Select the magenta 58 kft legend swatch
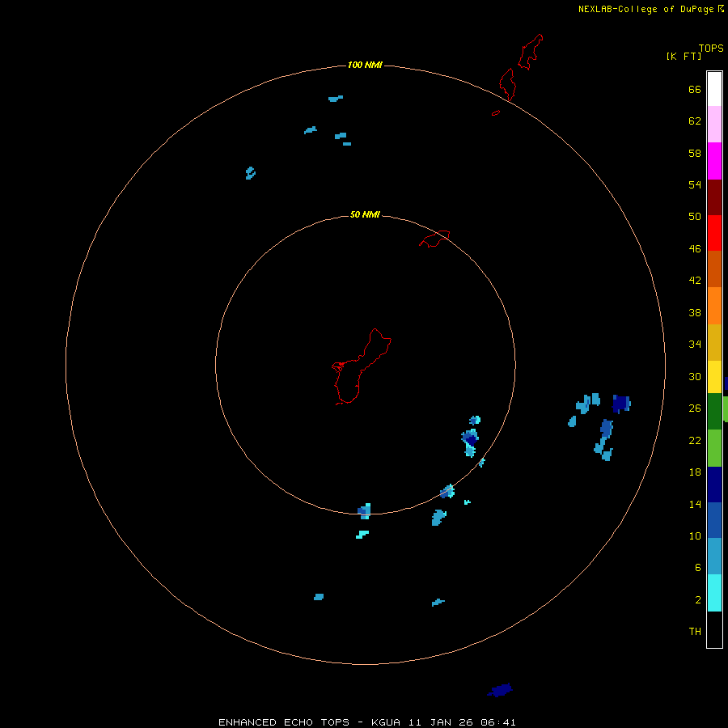This screenshot has width=728, height=728. tap(714, 161)
